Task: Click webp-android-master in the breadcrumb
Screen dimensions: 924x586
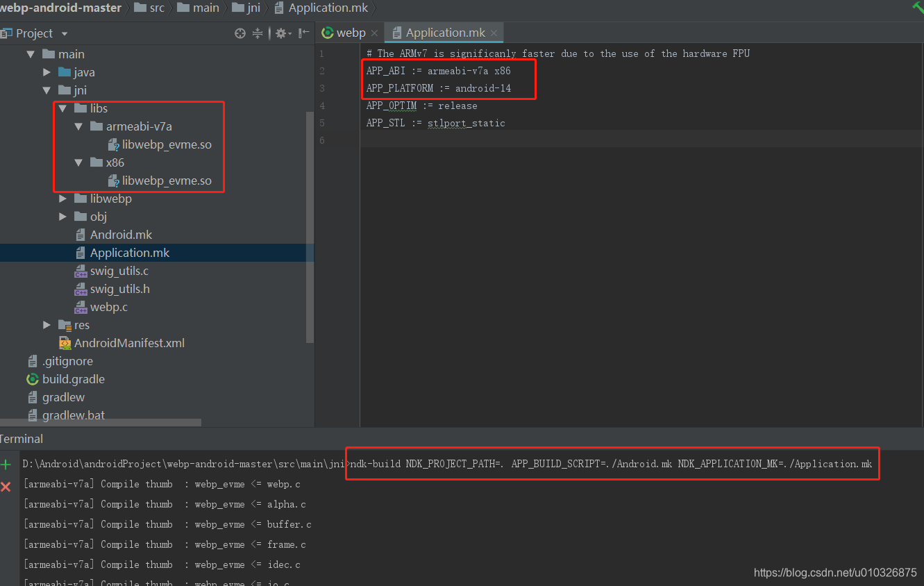Action: click(x=60, y=8)
